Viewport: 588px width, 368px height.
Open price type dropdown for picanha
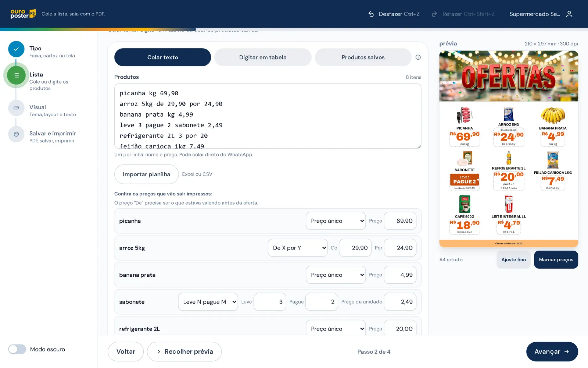tap(336, 221)
